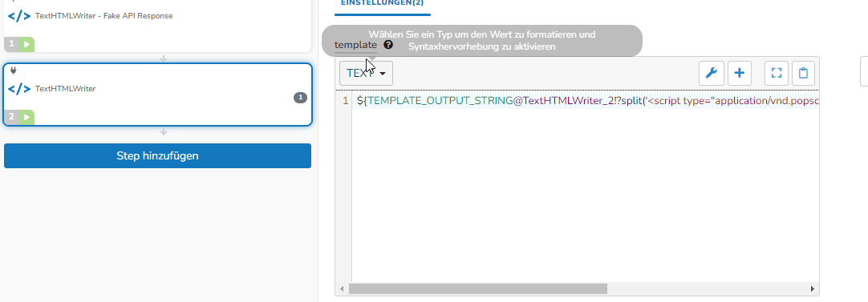Screen dimensions: 868x302
Task: Click the help question mark next to template
Action: click(x=388, y=45)
